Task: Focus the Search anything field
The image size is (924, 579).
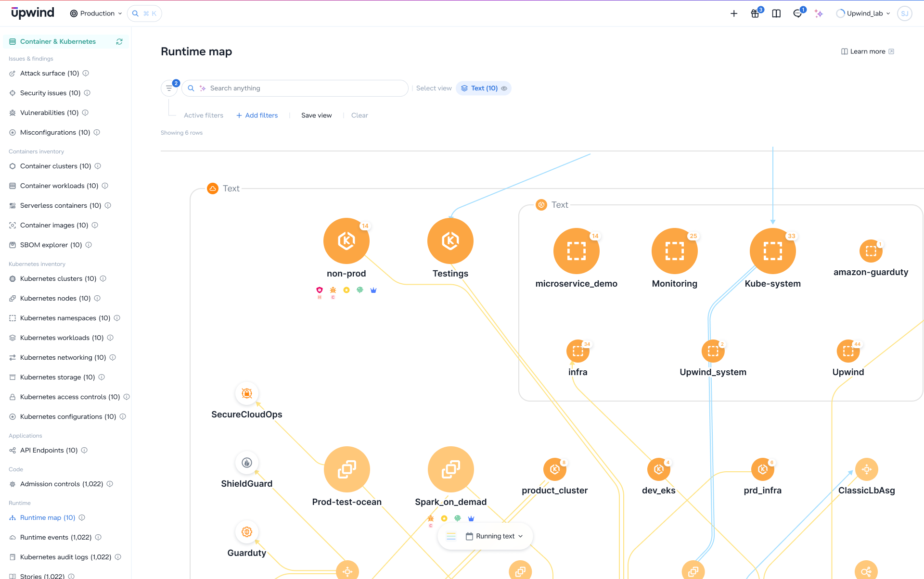Action: pyautogui.click(x=295, y=88)
